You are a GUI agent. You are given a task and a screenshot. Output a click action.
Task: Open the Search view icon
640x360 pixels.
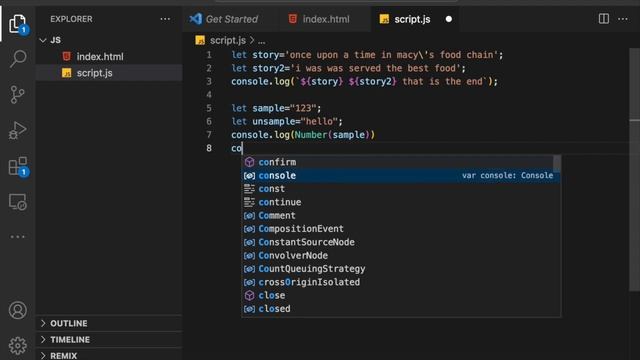(18, 58)
